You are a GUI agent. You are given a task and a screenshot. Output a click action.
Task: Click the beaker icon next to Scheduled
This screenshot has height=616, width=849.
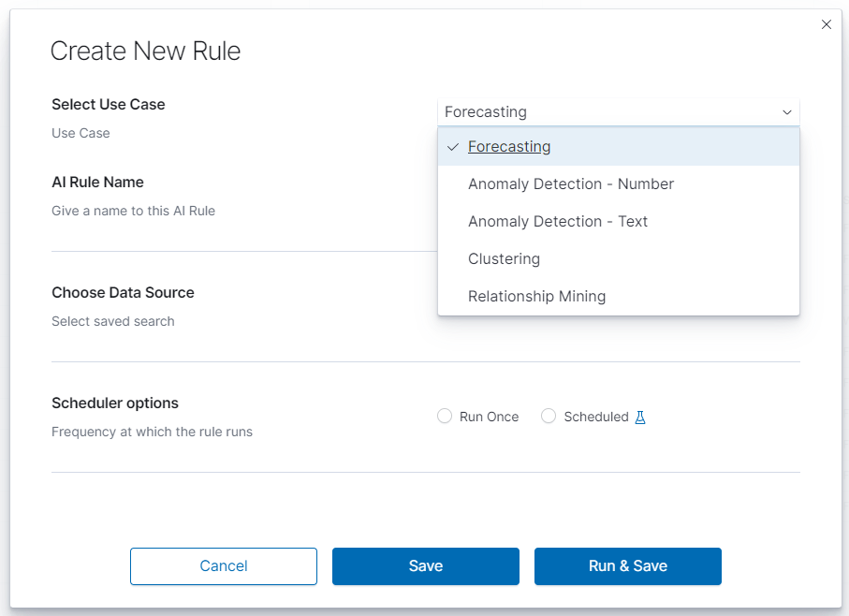[640, 418]
